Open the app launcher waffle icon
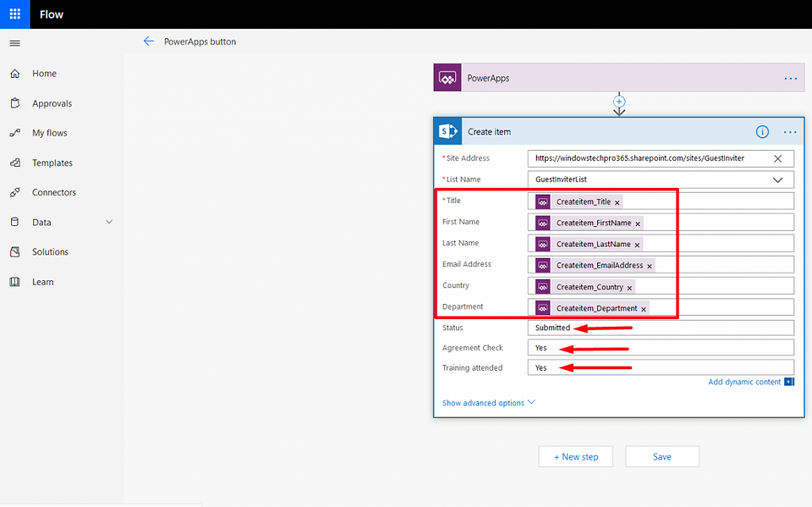 14,14
